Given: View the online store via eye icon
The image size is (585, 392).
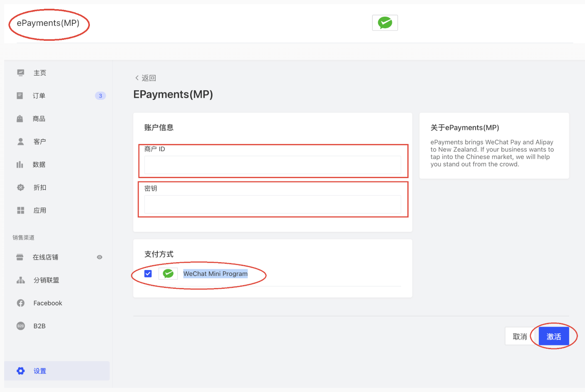Looking at the screenshot, I should (x=99, y=257).
